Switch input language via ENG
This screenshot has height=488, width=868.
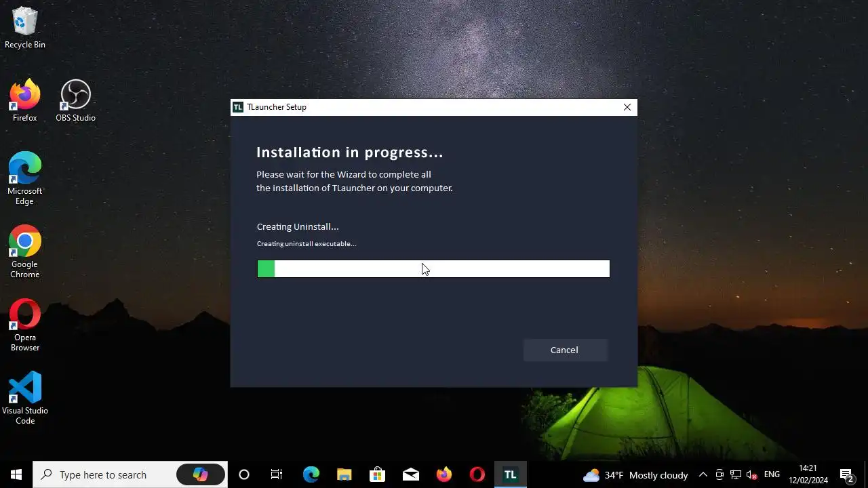pyautogui.click(x=772, y=475)
